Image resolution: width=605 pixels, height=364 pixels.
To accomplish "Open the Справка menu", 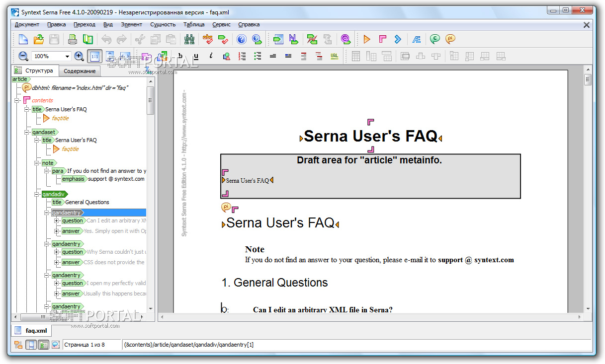I will [x=249, y=24].
